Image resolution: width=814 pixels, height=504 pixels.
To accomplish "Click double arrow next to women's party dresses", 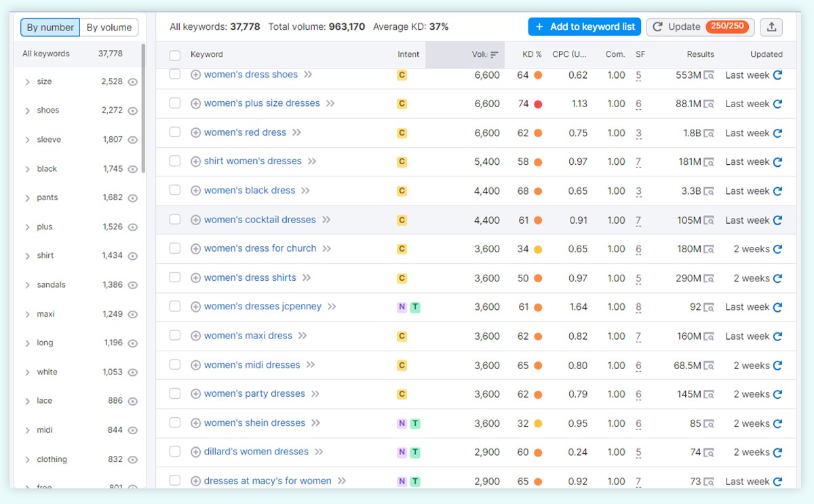I will (315, 394).
